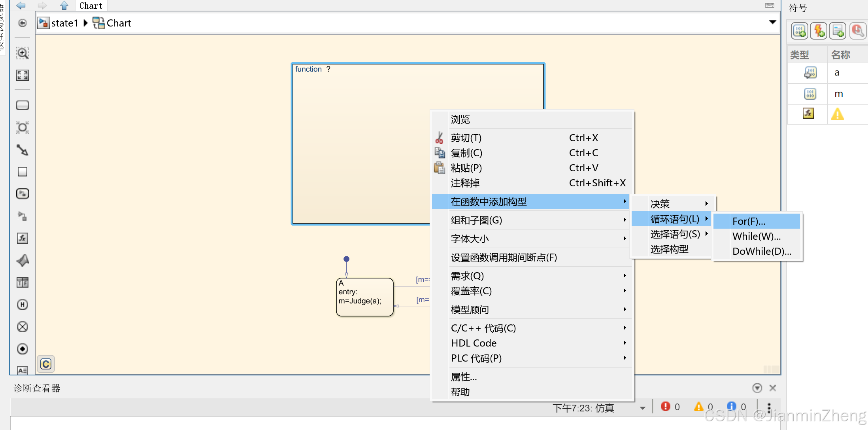This screenshot has width=868, height=430.
Task: Click the 属性... menu entry
Action: tap(464, 377)
